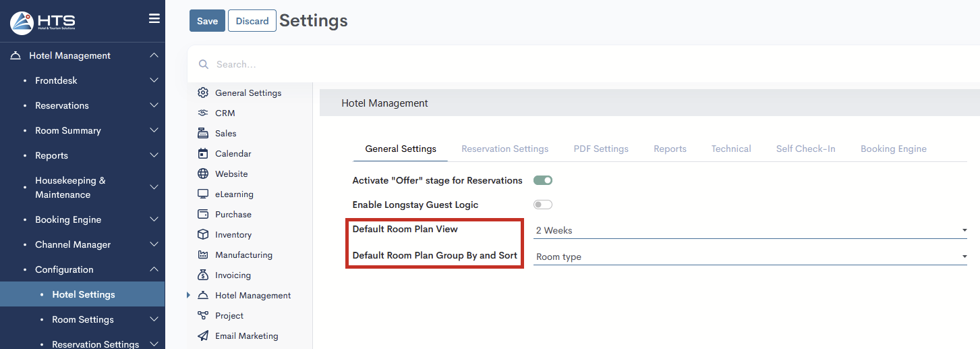Click the HTS logo
This screenshot has height=349, width=980.
pyautogui.click(x=43, y=22)
